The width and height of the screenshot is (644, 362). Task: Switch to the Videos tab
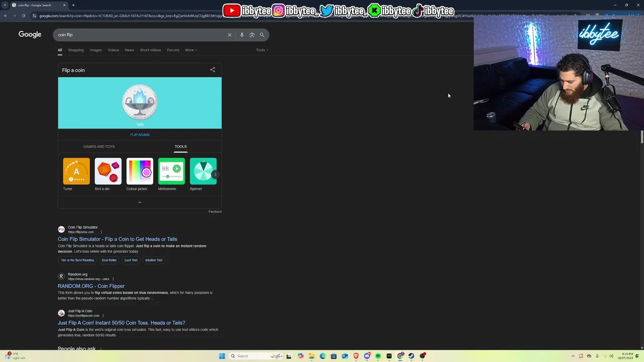[x=113, y=50]
